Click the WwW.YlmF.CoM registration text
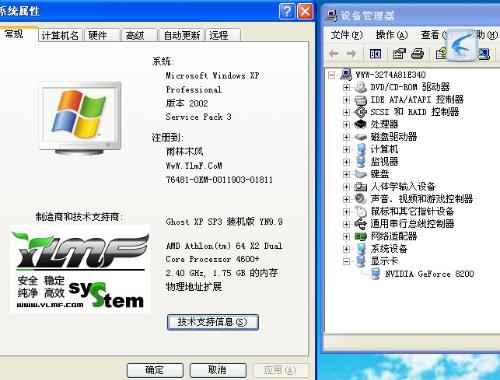The image size is (500, 380). pyautogui.click(x=194, y=166)
